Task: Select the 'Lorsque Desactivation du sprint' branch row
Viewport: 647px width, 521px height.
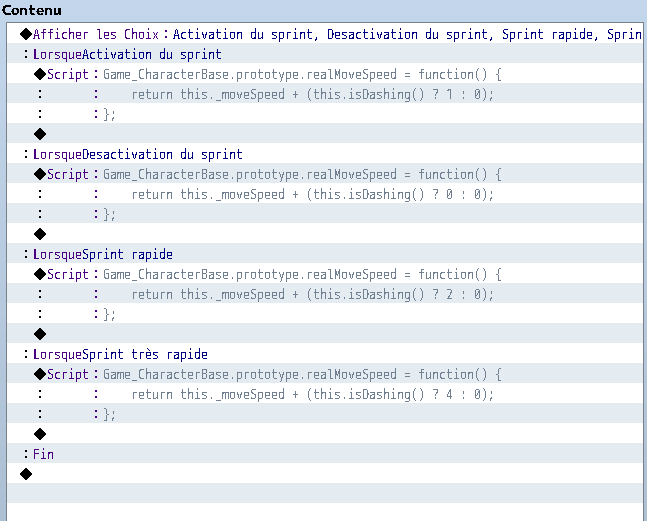Action: [x=325, y=154]
